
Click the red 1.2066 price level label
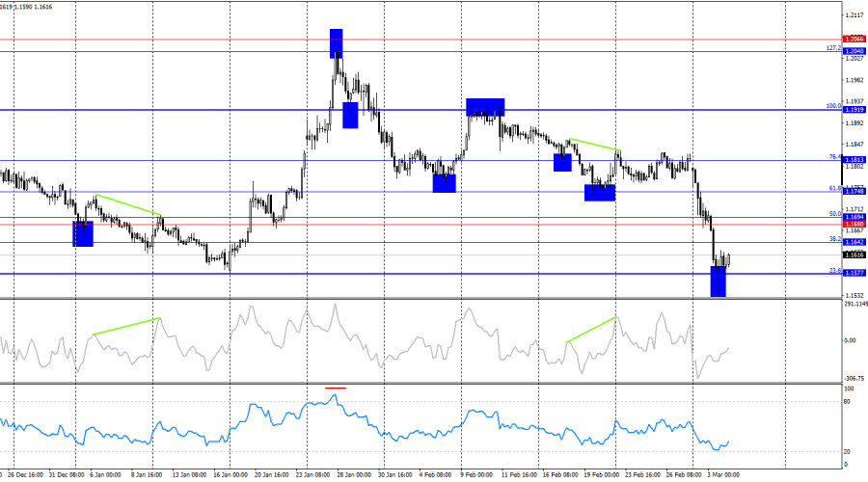[x=854, y=40]
